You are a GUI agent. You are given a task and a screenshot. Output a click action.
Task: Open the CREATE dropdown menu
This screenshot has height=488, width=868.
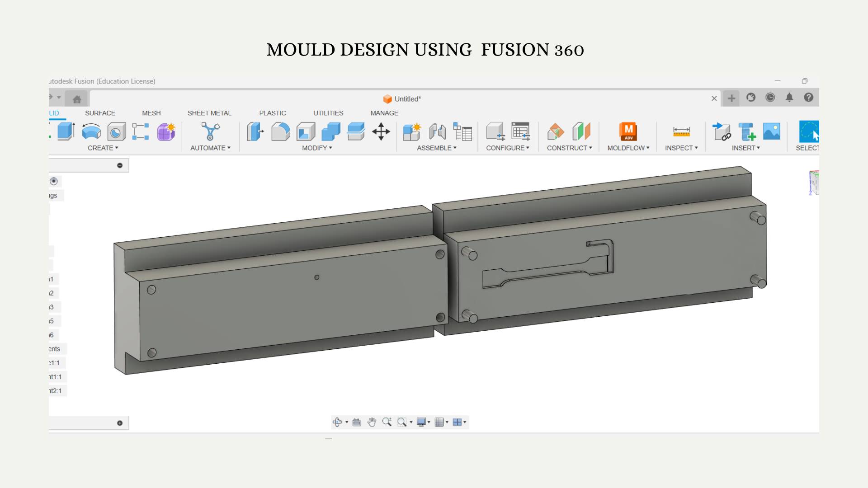pyautogui.click(x=103, y=148)
